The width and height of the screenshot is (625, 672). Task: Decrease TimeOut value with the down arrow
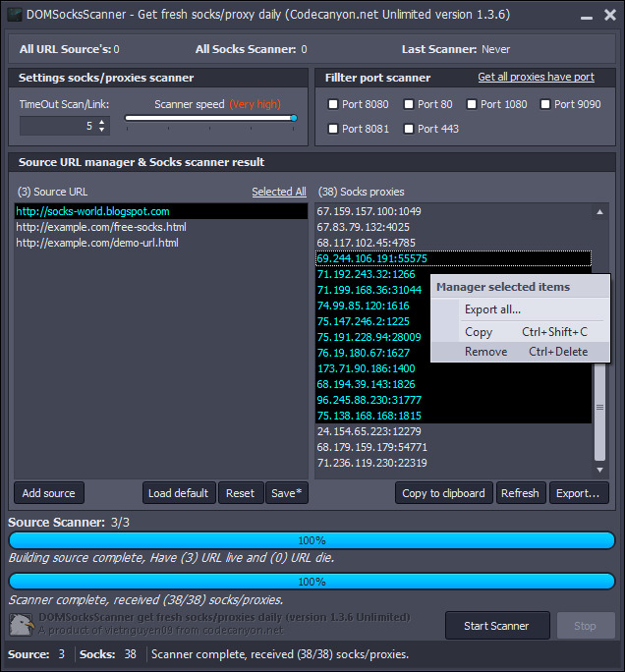[x=101, y=130]
